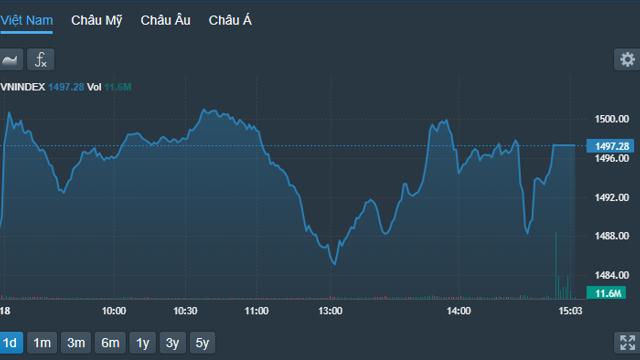This screenshot has width=640, height=360.
Task: Select the 3m time range
Action: point(76,343)
